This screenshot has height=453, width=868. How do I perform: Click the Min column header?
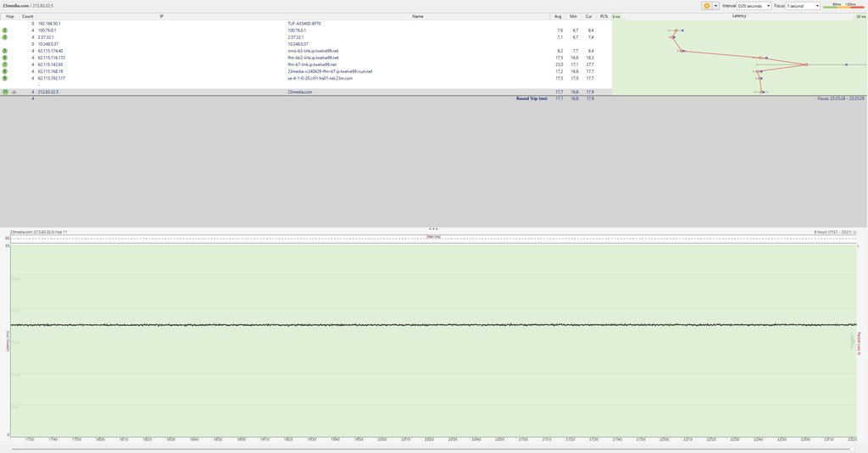(574, 17)
